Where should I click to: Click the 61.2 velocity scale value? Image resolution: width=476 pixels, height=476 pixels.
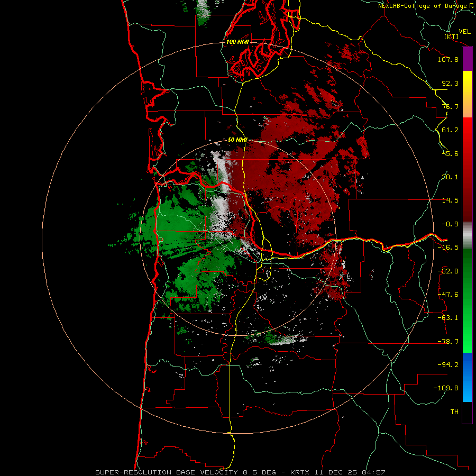[450, 130]
